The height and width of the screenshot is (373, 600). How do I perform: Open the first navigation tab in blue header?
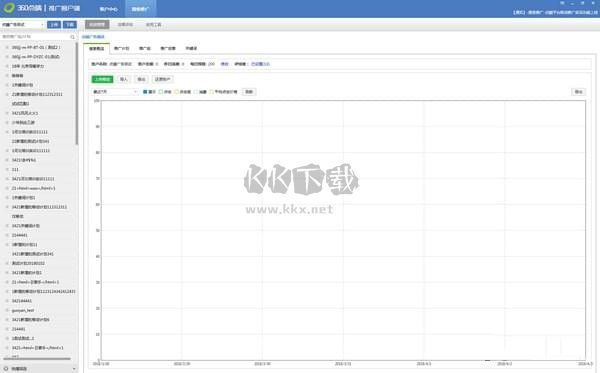tap(108, 9)
